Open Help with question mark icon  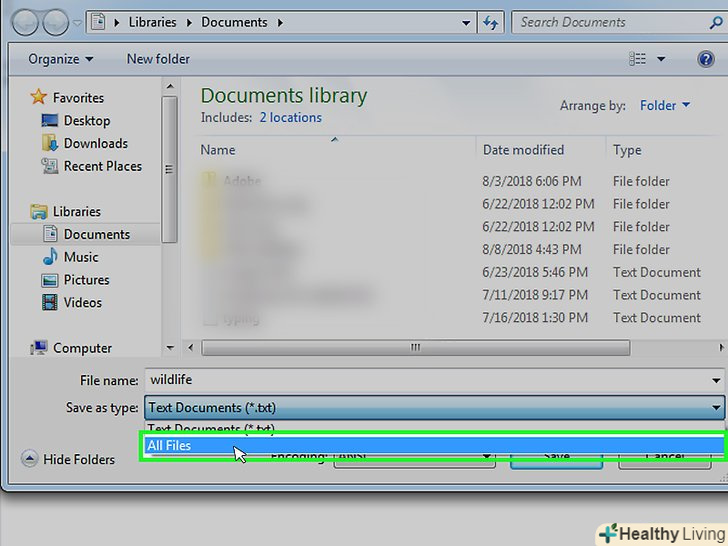pyautogui.click(x=705, y=59)
